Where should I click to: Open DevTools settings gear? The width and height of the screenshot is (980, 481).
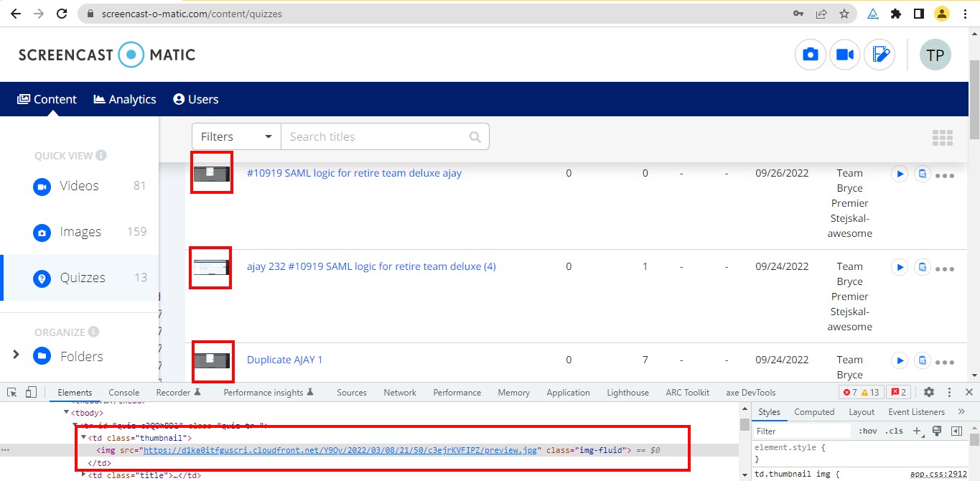point(929,392)
